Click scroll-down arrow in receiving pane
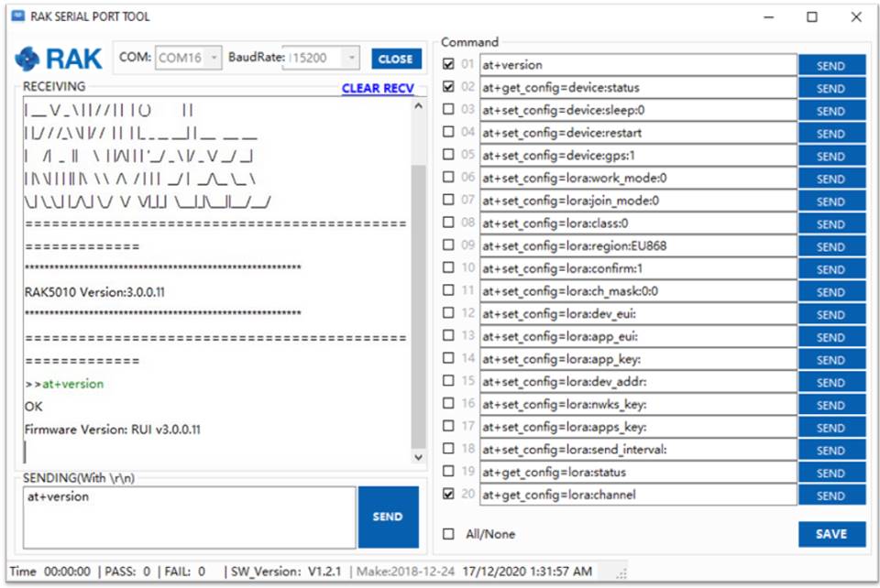Image resolution: width=880 pixels, height=588 pixels. tap(418, 457)
